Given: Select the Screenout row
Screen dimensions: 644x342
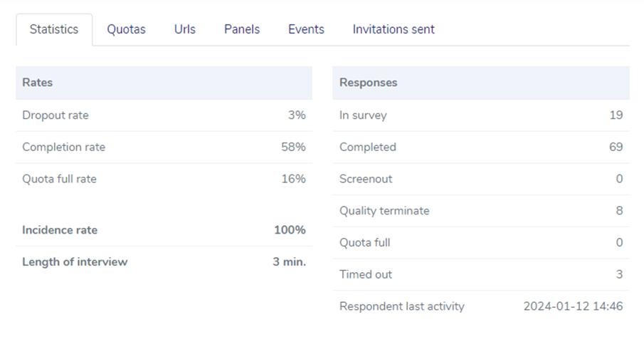Looking at the screenshot, I should [481, 180].
